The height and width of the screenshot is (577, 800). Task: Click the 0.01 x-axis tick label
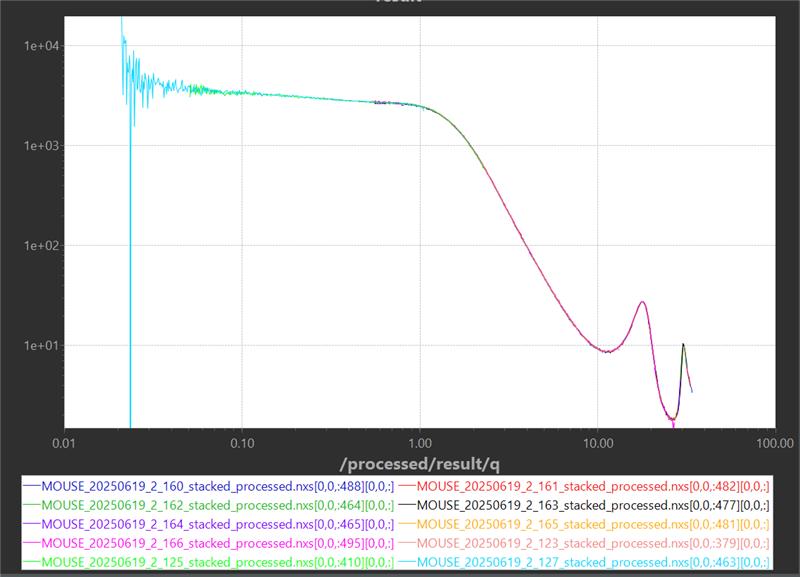(x=64, y=441)
